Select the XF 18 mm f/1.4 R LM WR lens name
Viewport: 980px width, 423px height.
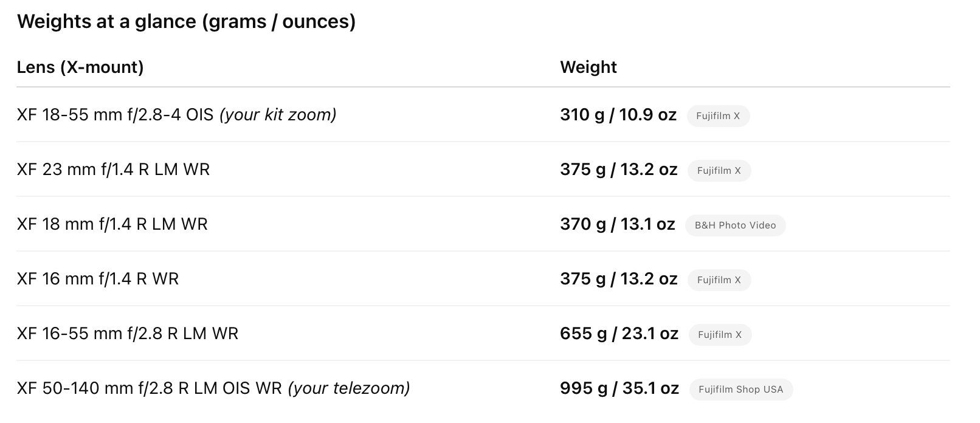[x=112, y=224]
